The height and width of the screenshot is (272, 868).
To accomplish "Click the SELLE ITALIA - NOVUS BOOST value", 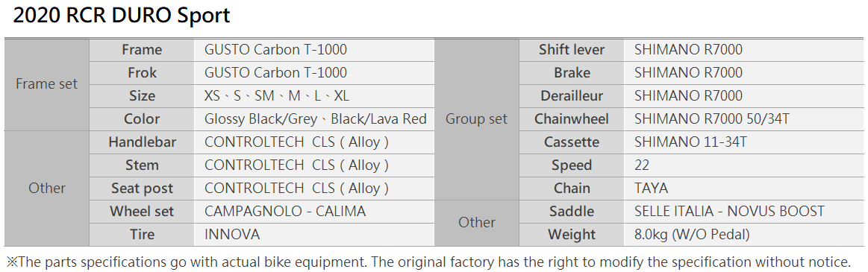I will coord(729,211).
